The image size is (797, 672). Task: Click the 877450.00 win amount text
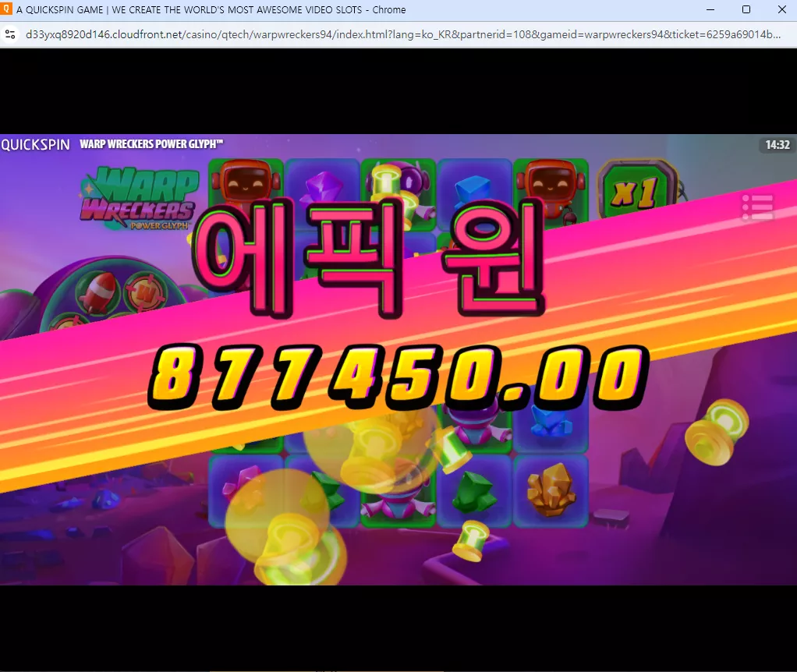398,376
